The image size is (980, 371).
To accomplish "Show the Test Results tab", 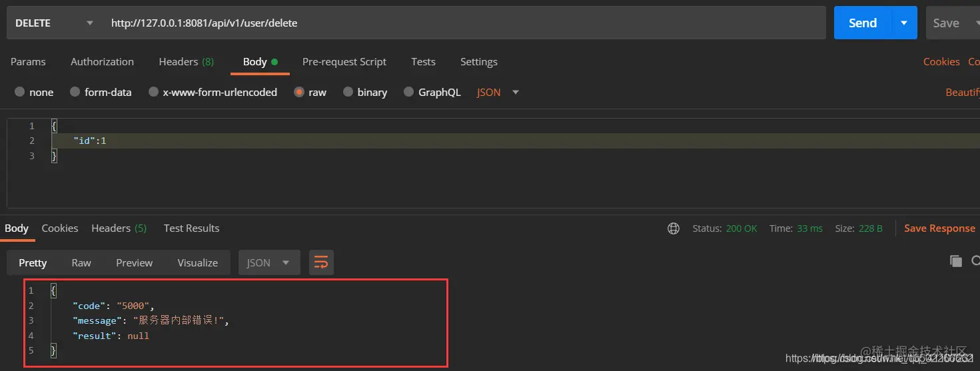I will pyautogui.click(x=191, y=228).
